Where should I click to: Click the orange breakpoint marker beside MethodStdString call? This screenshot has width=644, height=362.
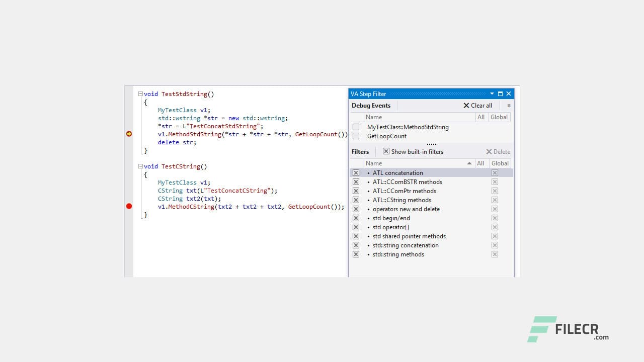pos(129,134)
